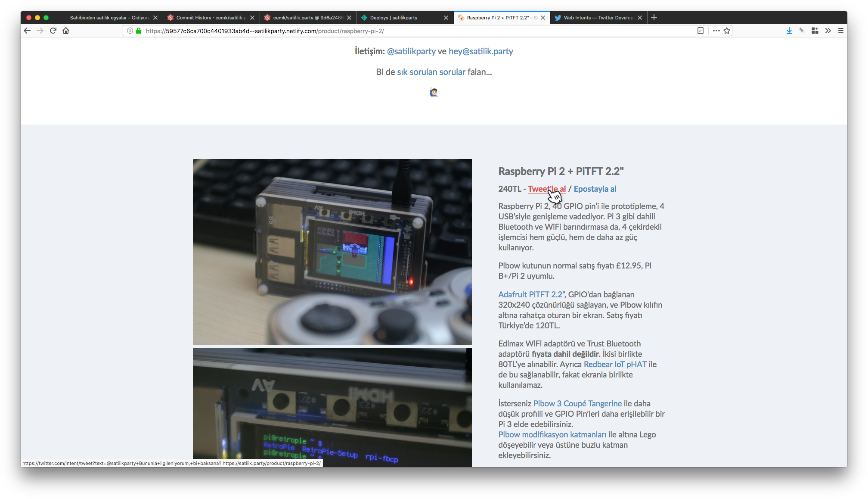Click the Raspberry Pi 2 + PiTFT 2.2" heading
The width and height of the screenshot is (868, 499).
[561, 171]
